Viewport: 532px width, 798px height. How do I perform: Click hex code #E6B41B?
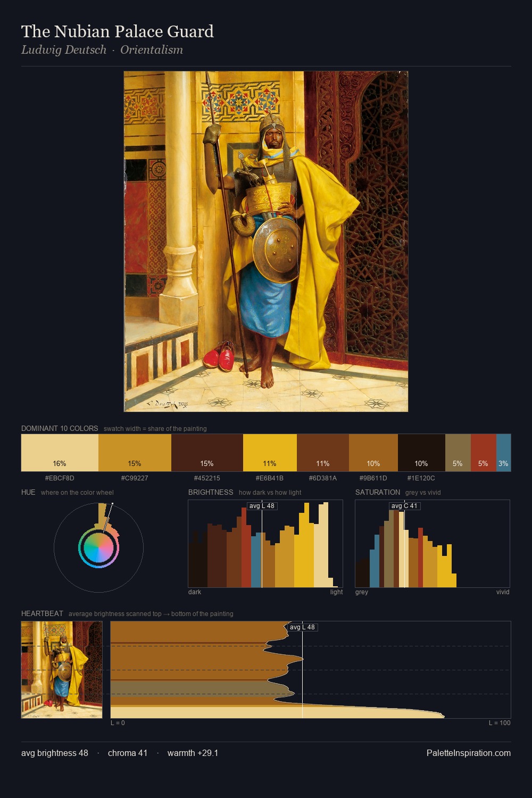click(x=270, y=478)
